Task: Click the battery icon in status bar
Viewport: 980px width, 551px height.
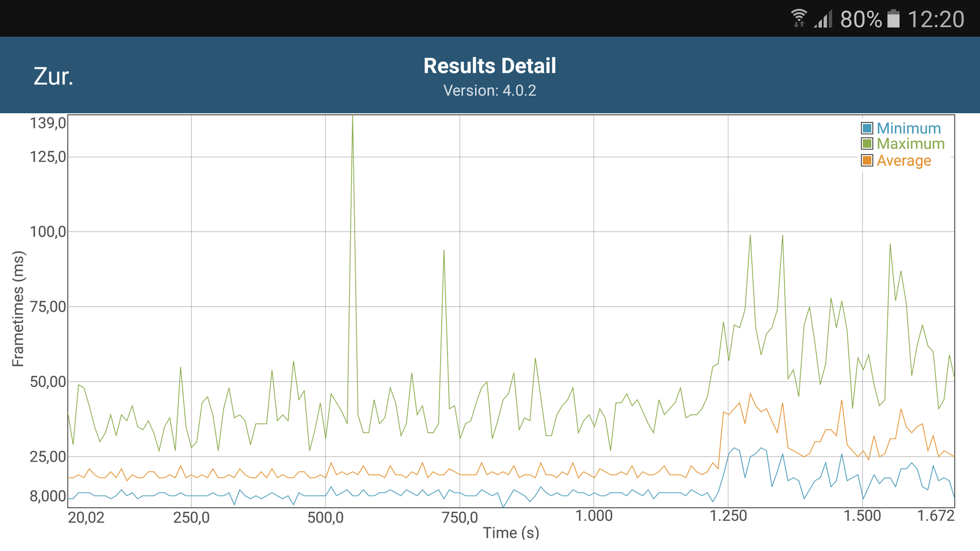Action: pos(893,19)
